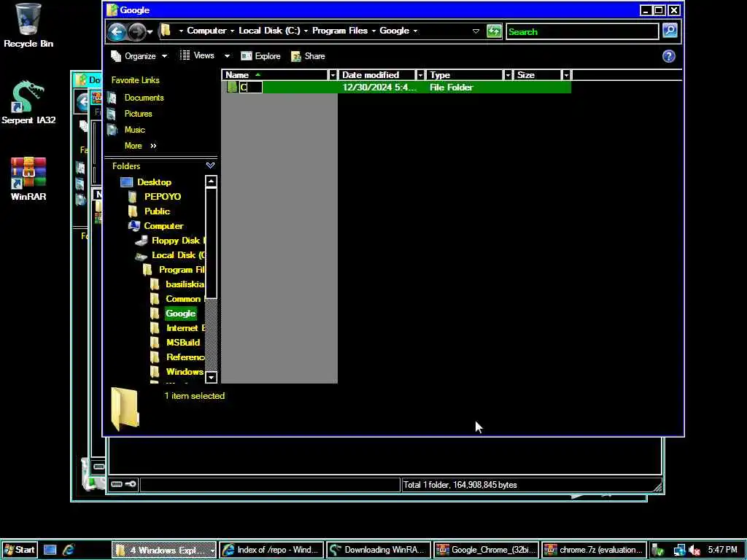
Task: Show More favorite links
Action: [x=140, y=146]
